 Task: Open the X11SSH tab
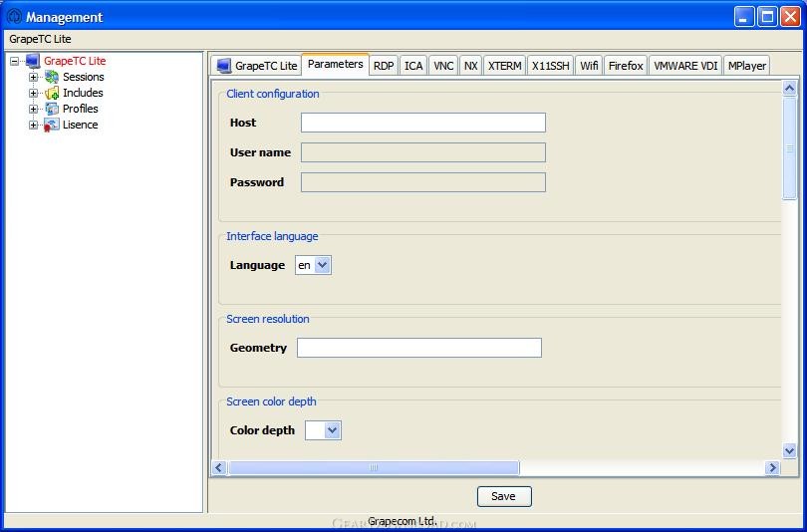click(x=550, y=66)
